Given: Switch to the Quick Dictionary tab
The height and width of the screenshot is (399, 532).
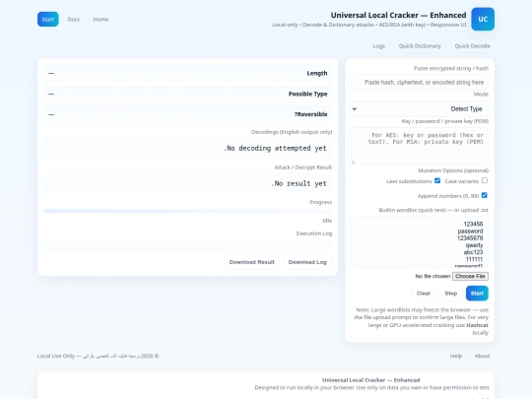Looking at the screenshot, I should pos(420,45).
